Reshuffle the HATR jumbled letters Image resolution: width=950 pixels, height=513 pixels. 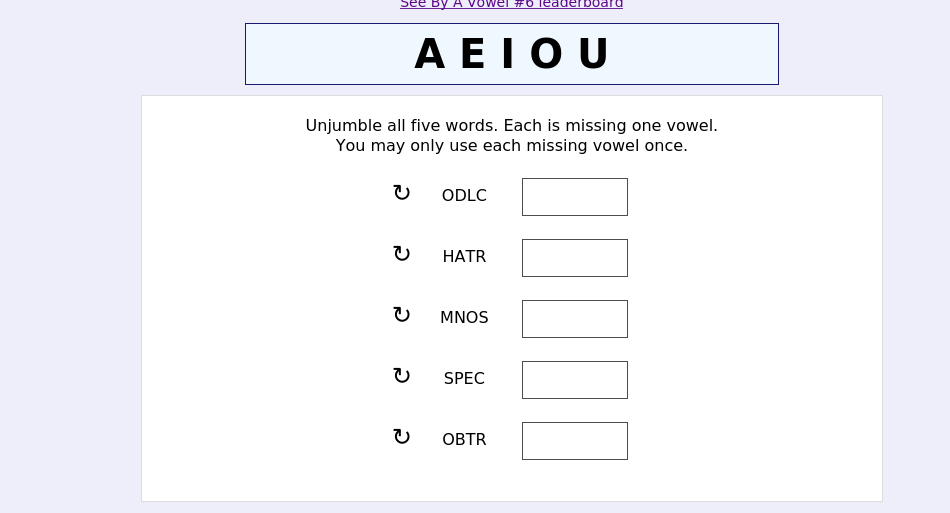[402, 254]
